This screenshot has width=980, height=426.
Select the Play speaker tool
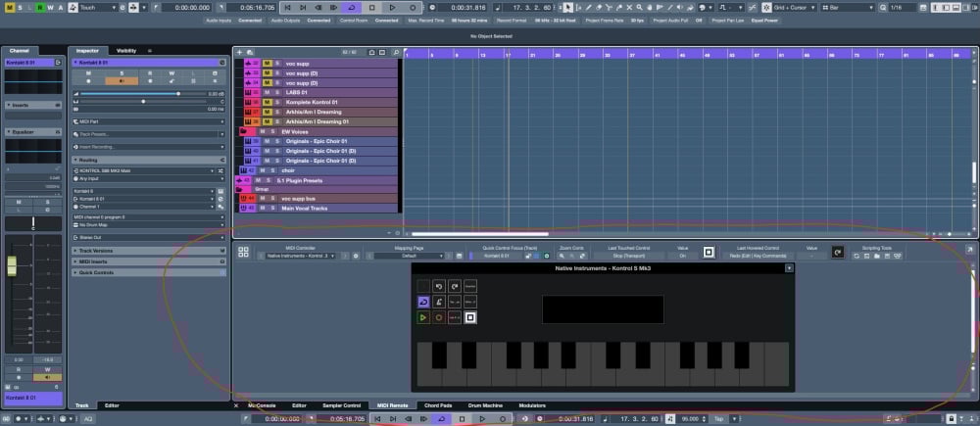[679, 8]
